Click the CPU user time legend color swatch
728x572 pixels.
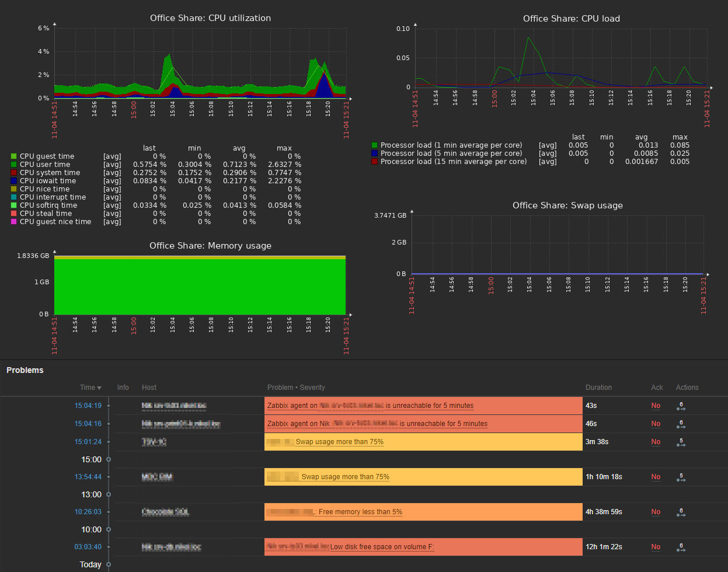click(x=13, y=165)
